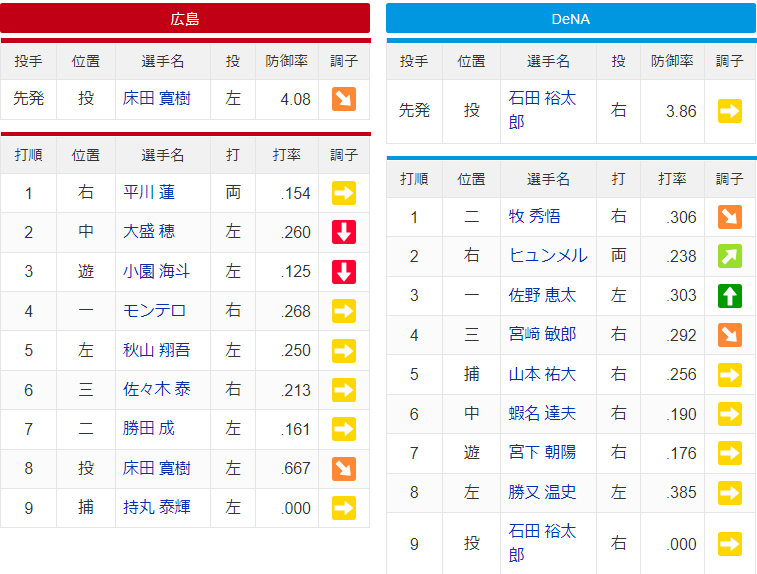Select the DeNA team header tab
The width and height of the screenshot is (757, 574).
[x=570, y=18]
